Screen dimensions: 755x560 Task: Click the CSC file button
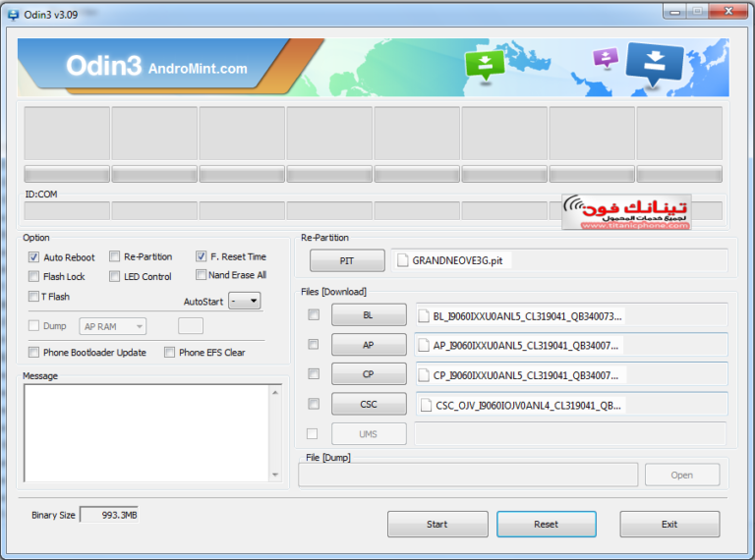(x=369, y=404)
